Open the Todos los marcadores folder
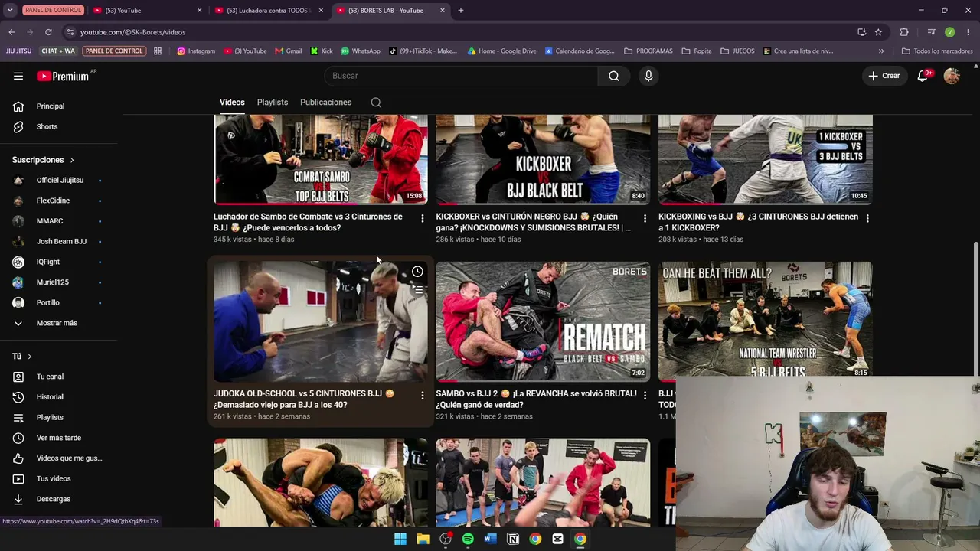 [937, 51]
